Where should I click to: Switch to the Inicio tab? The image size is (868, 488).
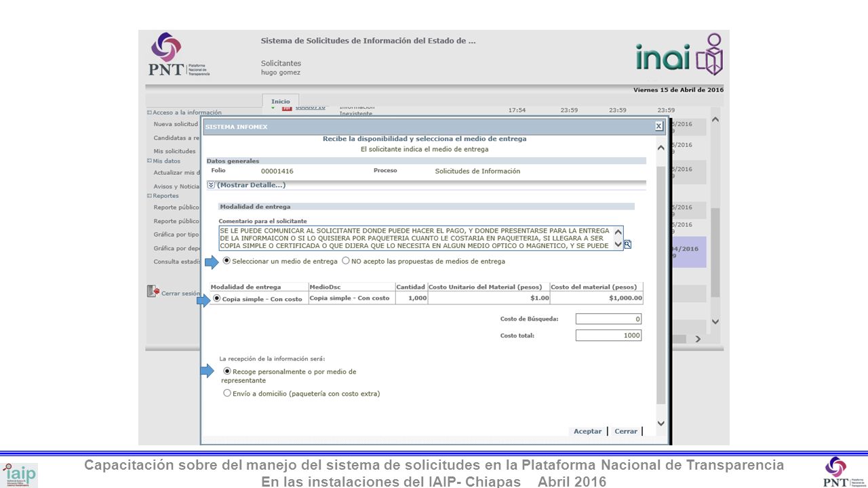[x=281, y=101]
